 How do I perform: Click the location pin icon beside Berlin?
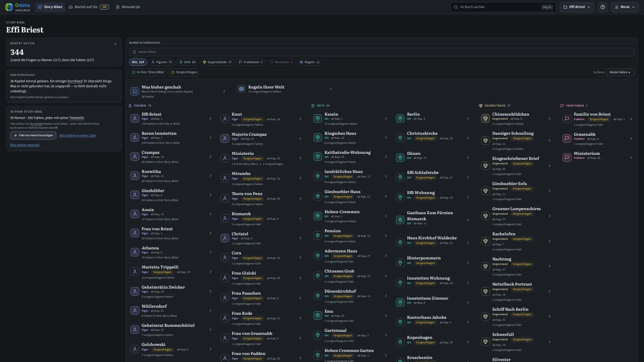pyautogui.click(x=400, y=119)
